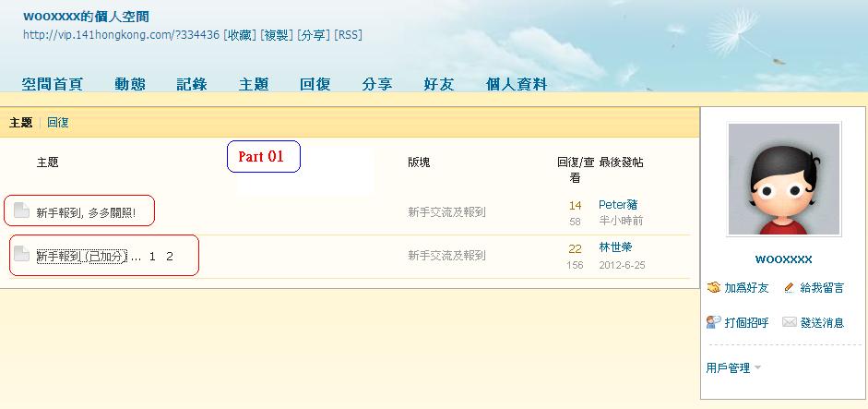Open the 好友 navigation tab

click(x=439, y=84)
